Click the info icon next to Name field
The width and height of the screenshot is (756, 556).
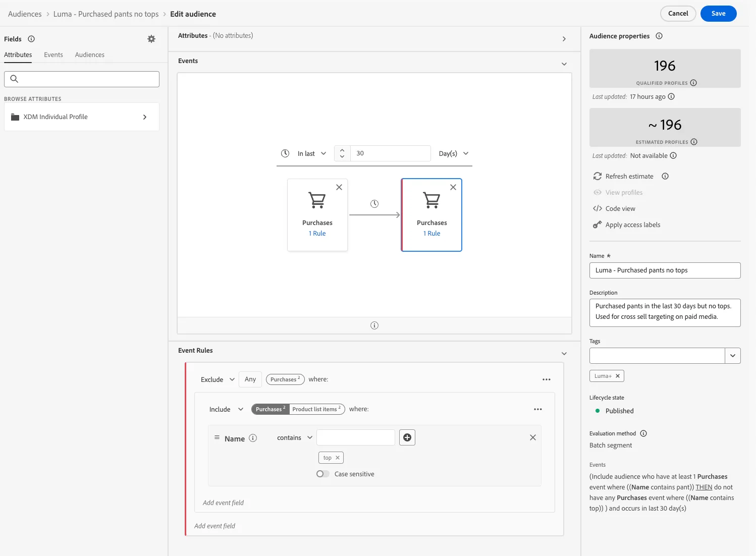253,438
